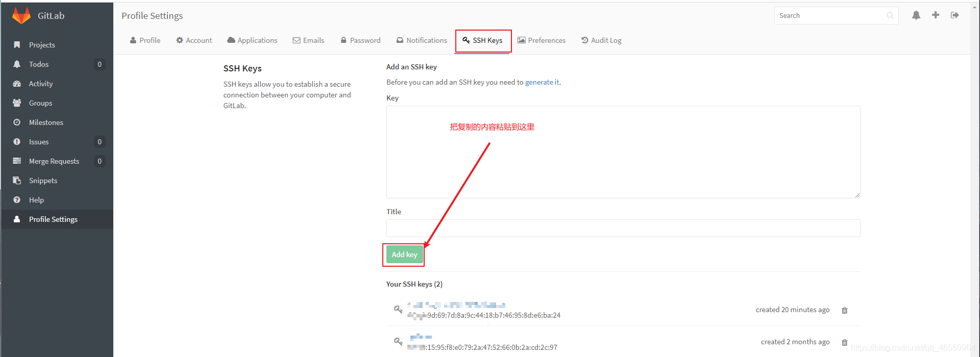Click the Add key button

coord(404,254)
